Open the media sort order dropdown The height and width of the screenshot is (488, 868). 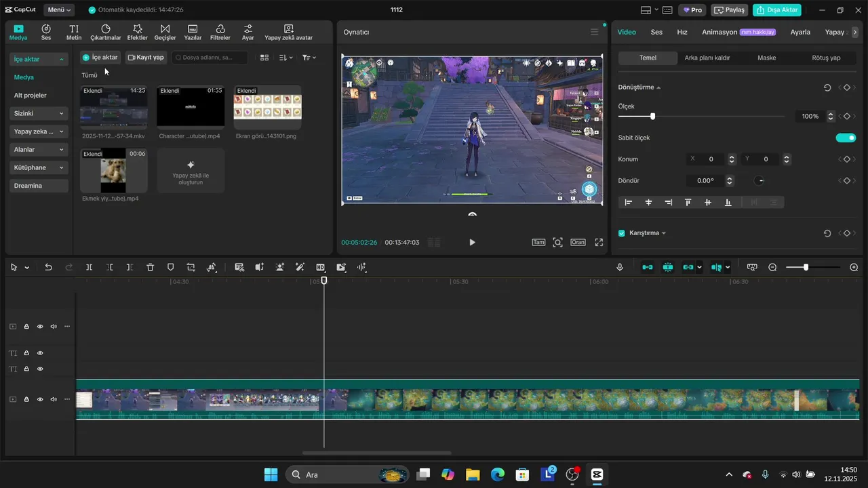[286, 58]
